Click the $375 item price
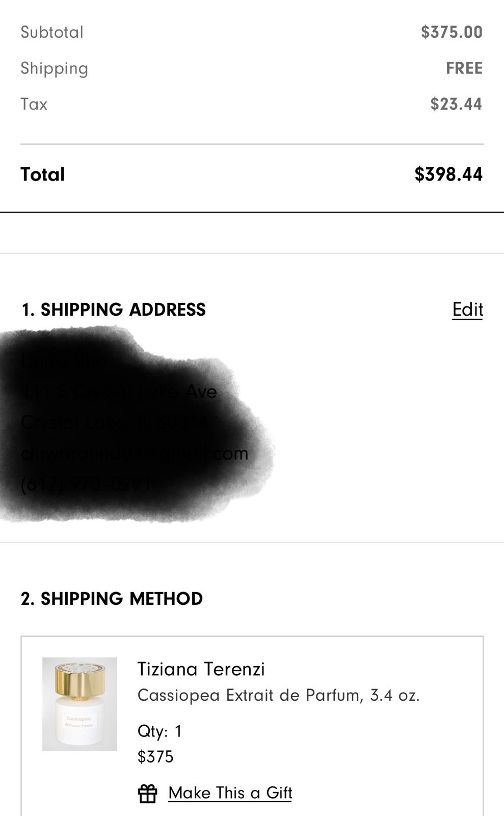The image size is (504, 816). tap(155, 756)
